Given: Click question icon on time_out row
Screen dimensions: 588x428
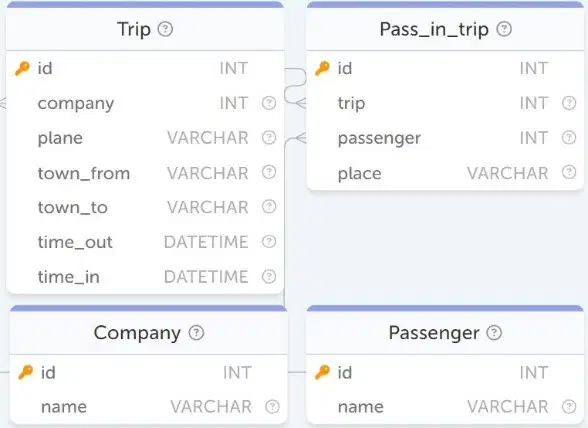Looking at the screenshot, I should tap(269, 242).
